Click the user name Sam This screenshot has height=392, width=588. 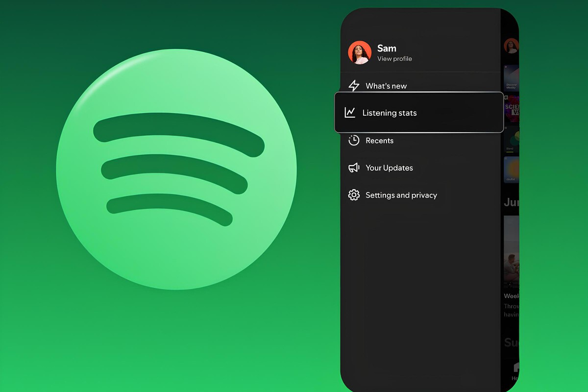tap(387, 48)
